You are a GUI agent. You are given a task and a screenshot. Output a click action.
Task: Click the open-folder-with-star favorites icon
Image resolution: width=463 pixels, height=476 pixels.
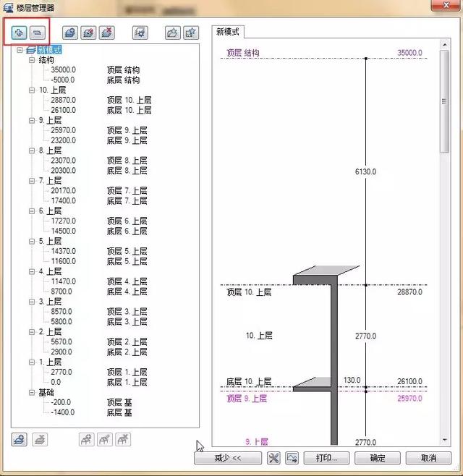[x=172, y=33]
